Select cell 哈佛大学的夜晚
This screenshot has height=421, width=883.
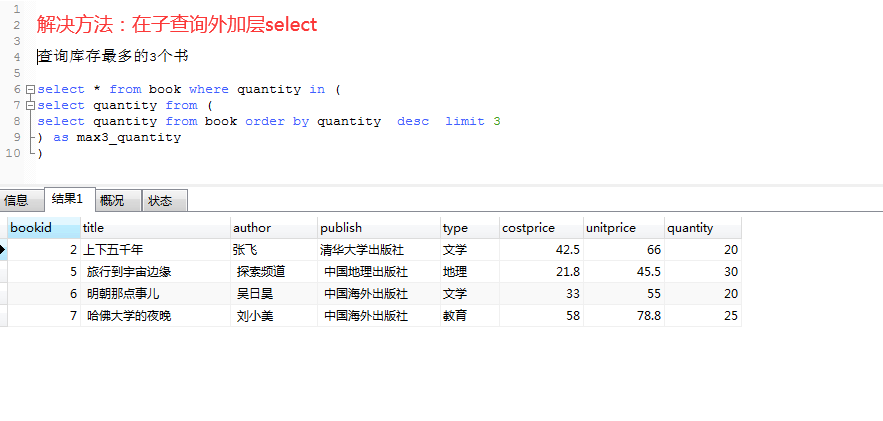155,316
